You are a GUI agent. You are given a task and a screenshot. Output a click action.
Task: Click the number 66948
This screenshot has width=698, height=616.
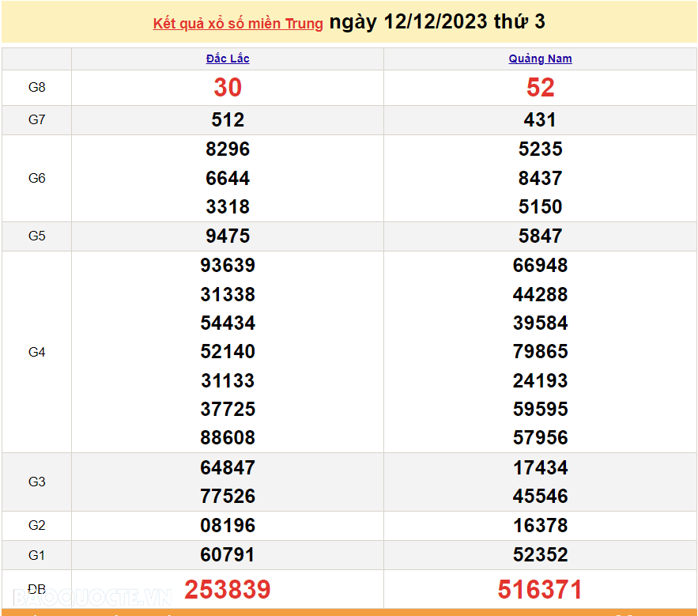[x=540, y=266]
